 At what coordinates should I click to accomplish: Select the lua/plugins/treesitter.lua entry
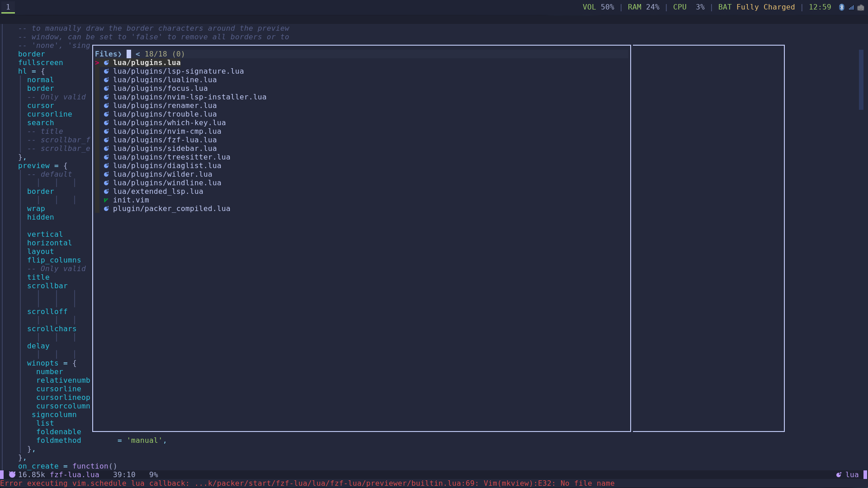tap(172, 157)
